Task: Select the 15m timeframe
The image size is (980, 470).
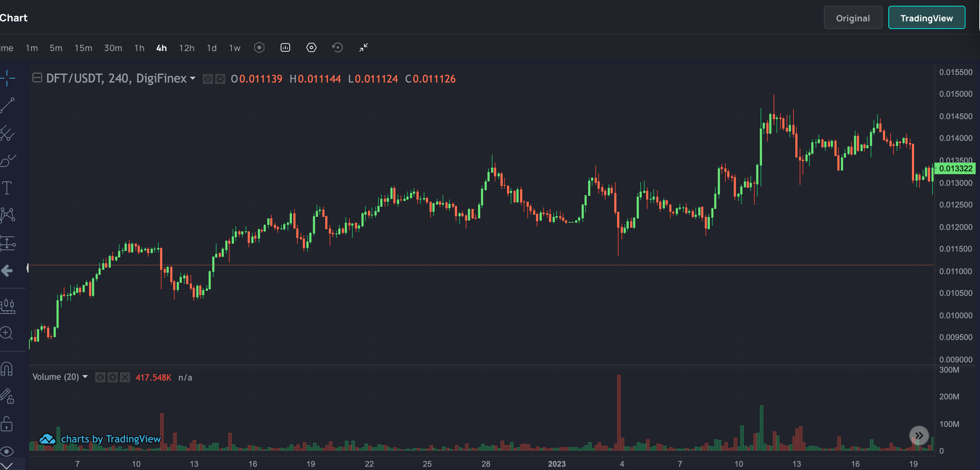Action: (83, 48)
